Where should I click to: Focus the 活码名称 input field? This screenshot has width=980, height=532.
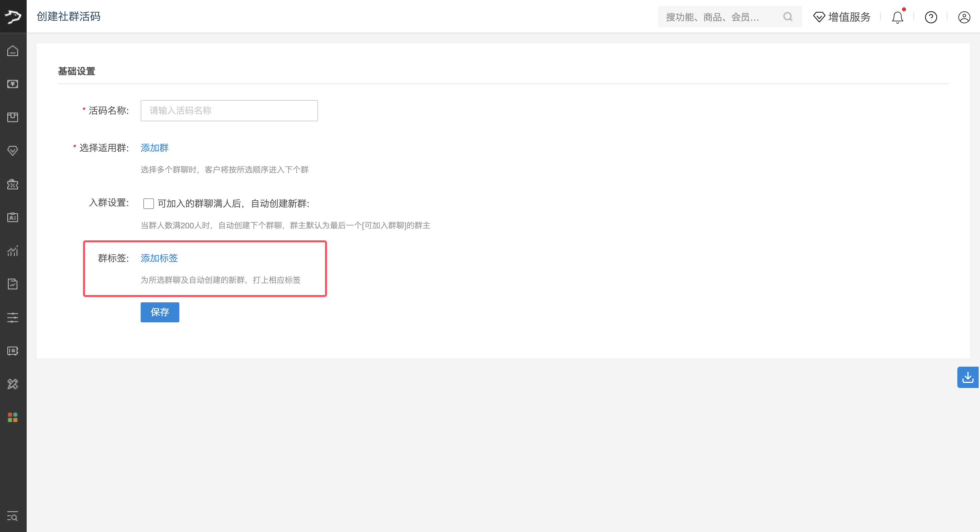(x=229, y=110)
